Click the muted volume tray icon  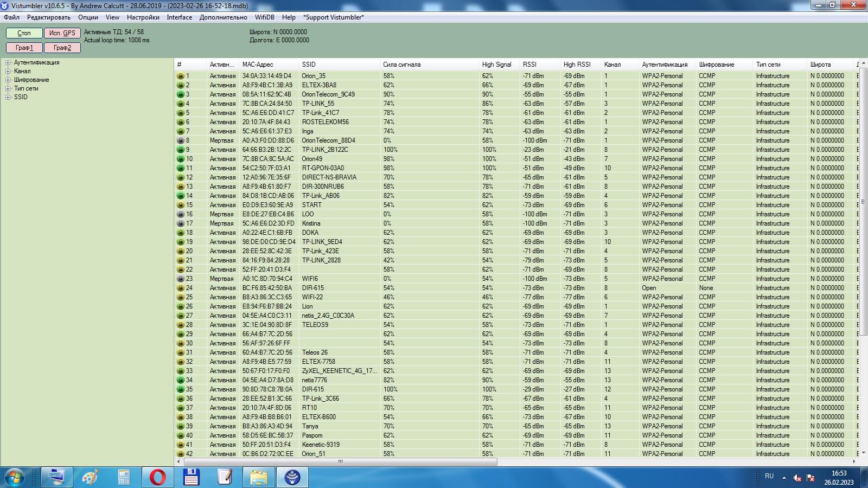(x=797, y=478)
